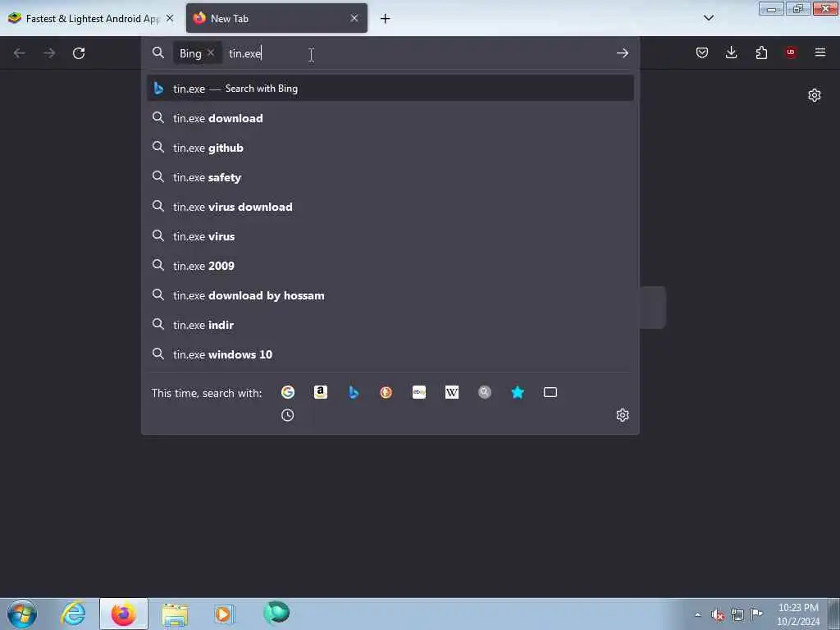Choose suggestion 'tin.exe windows 10'
Screen dimensions: 840x630
pyautogui.click(x=390, y=354)
